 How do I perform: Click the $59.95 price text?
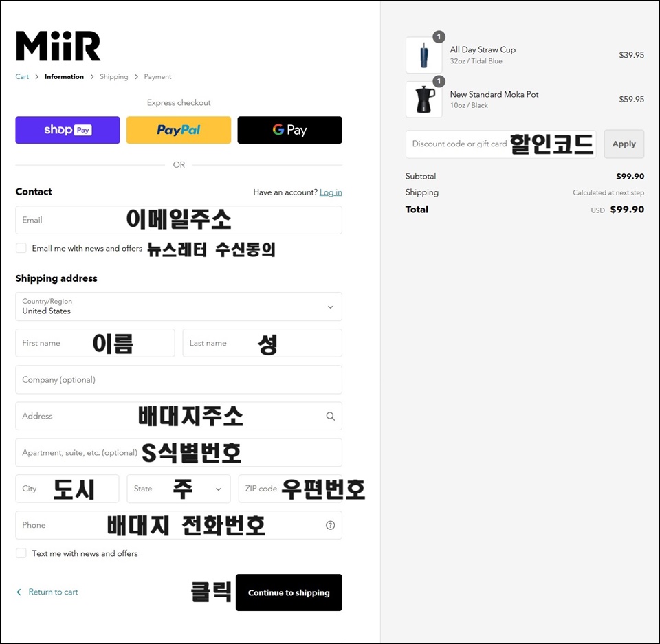(631, 100)
